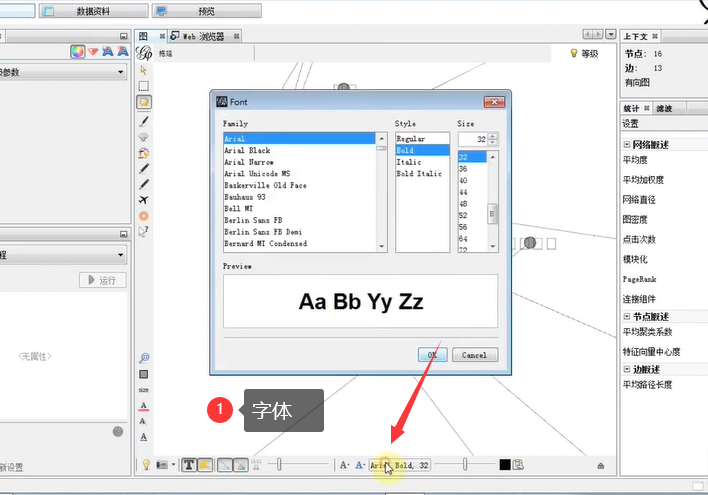
Task: Switch to the 滤波 tab
Action: click(664, 108)
